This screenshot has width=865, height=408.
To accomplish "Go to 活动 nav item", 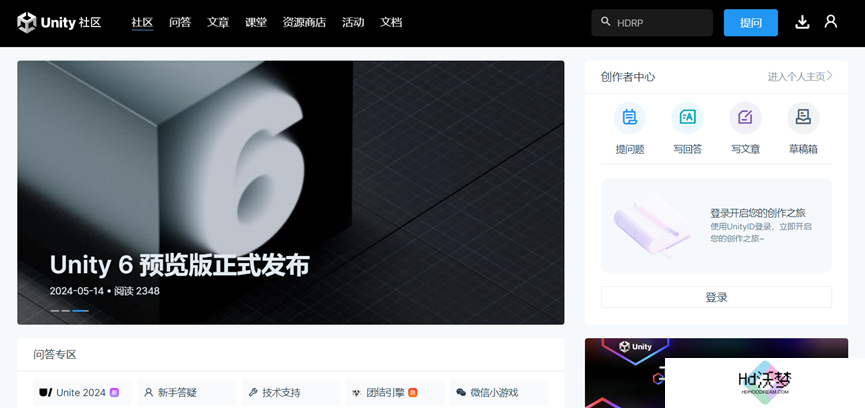I will click(353, 23).
